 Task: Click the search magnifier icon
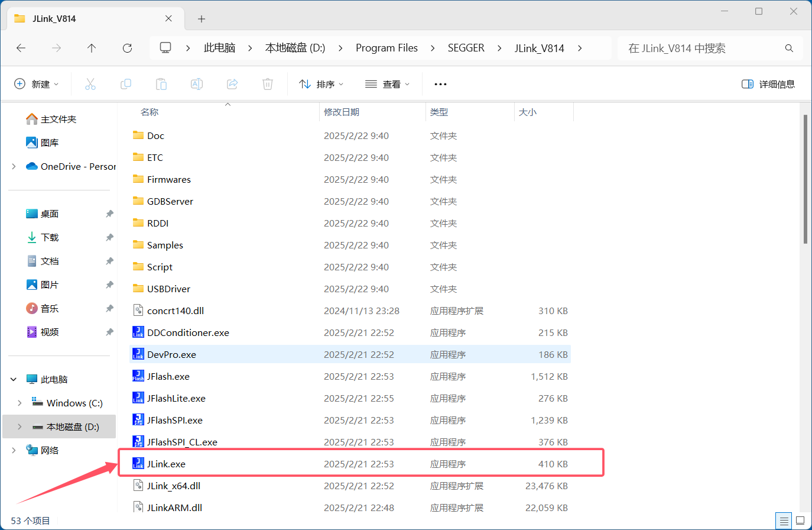pos(789,48)
